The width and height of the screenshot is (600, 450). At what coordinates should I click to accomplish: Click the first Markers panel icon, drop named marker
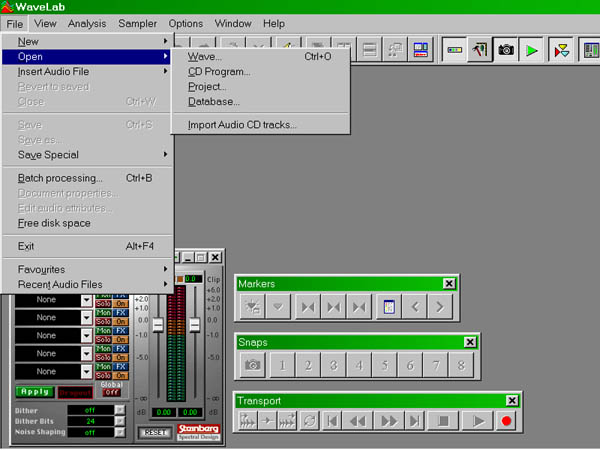coord(253,307)
